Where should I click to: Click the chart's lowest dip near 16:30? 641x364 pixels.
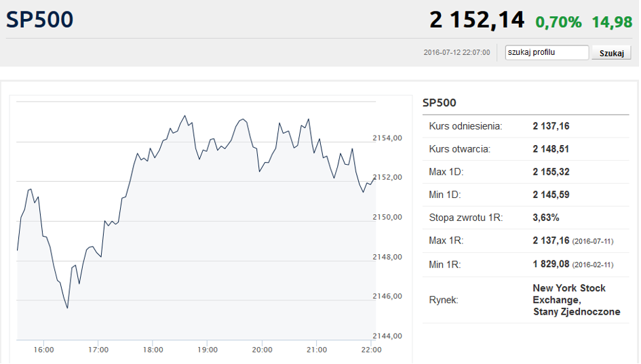(x=67, y=308)
